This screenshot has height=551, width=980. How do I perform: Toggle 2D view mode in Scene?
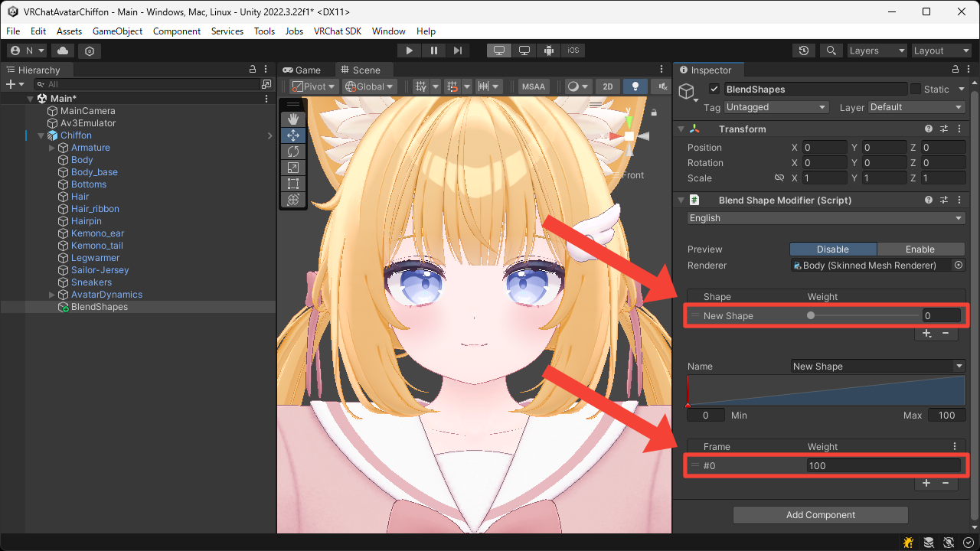(607, 86)
